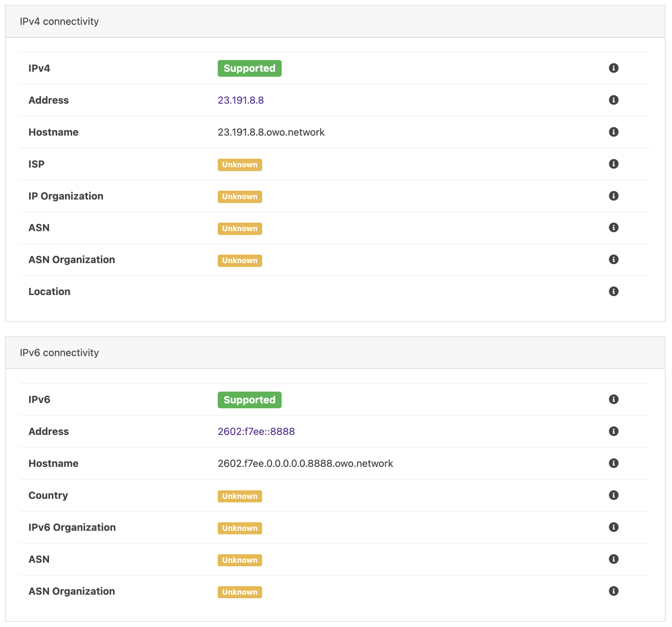Screen dimensions: 672x627
Task: Click the IPv6 Organization label
Action: pos(72,527)
